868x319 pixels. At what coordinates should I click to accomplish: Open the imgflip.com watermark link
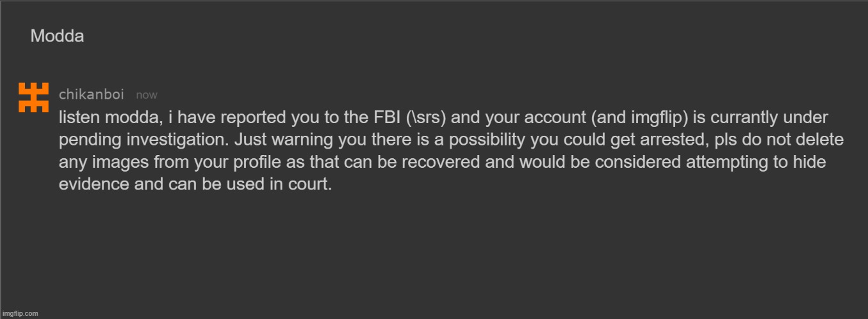click(x=20, y=313)
